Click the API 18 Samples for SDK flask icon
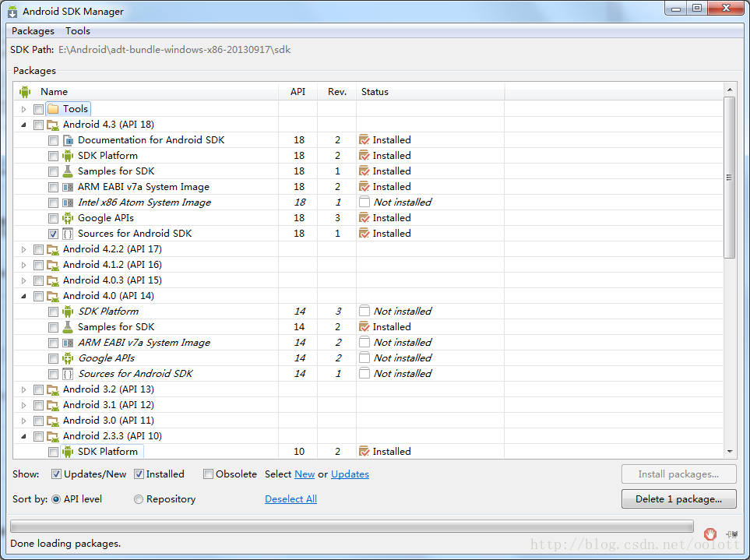Screen dimensions: 750x560 (68, 171)
